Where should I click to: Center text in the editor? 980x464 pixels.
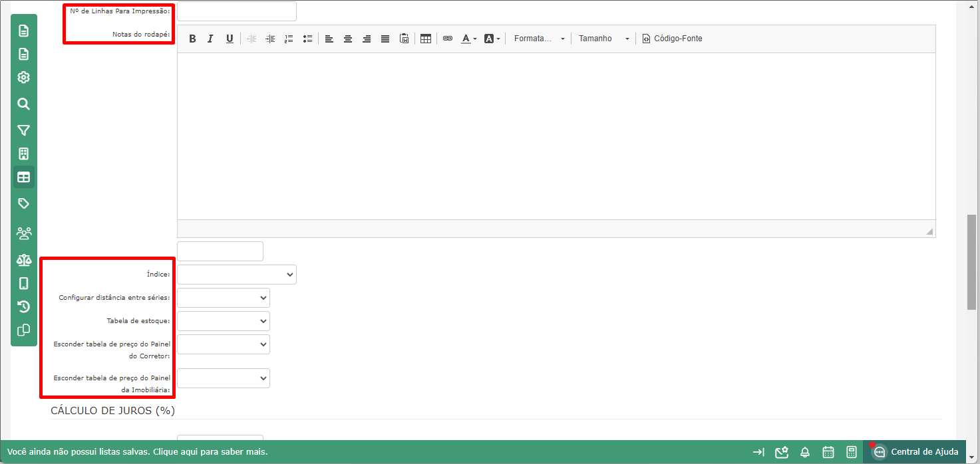(348, 39)
